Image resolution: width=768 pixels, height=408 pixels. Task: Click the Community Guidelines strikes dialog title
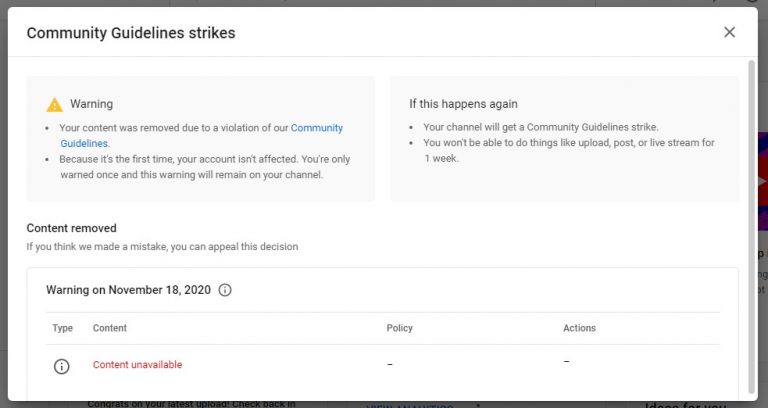click(x=131, y=33)
